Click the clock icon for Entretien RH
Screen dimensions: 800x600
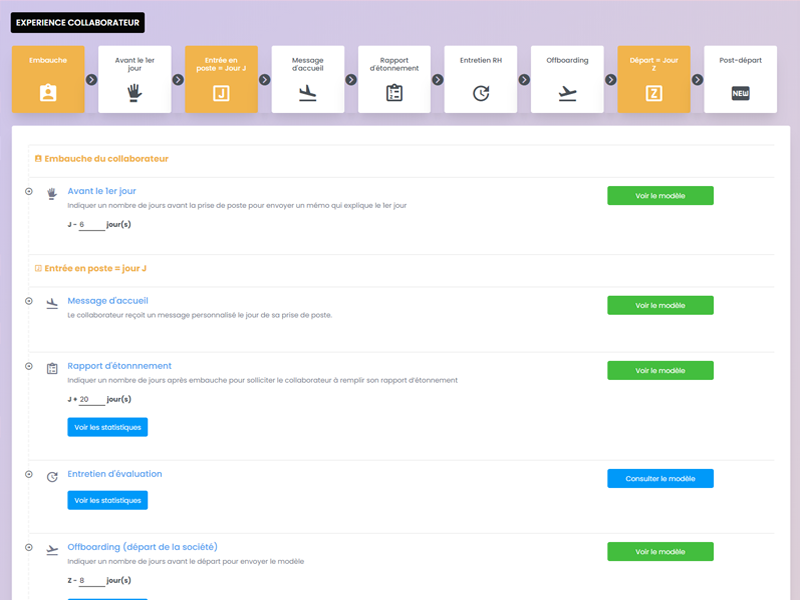coord(481,95)
